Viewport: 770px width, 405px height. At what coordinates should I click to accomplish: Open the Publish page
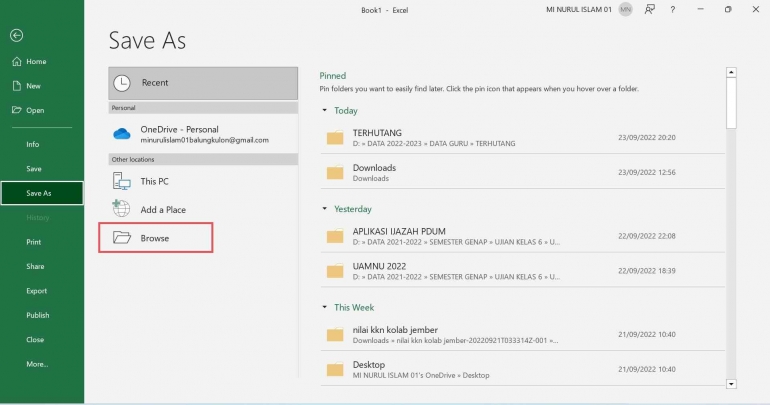coord(42,315)
